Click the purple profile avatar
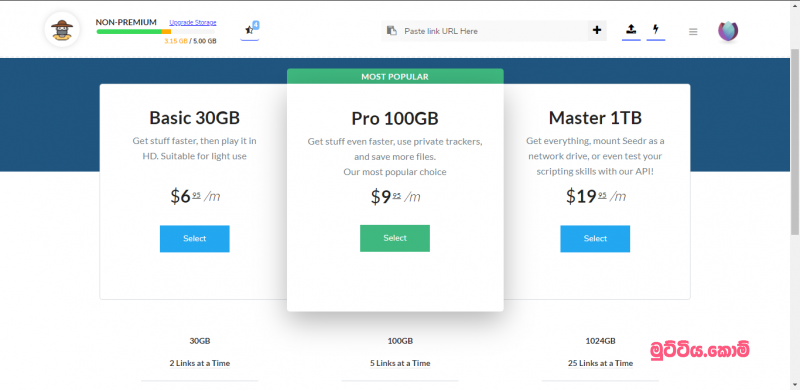 tap(729, 31)
